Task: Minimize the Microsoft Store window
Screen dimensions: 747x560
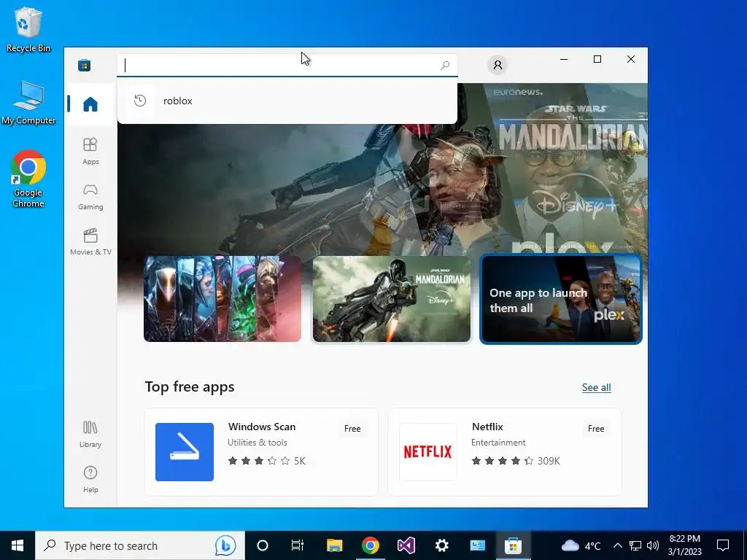Action: pyautogui.click(x=564, y=59)
